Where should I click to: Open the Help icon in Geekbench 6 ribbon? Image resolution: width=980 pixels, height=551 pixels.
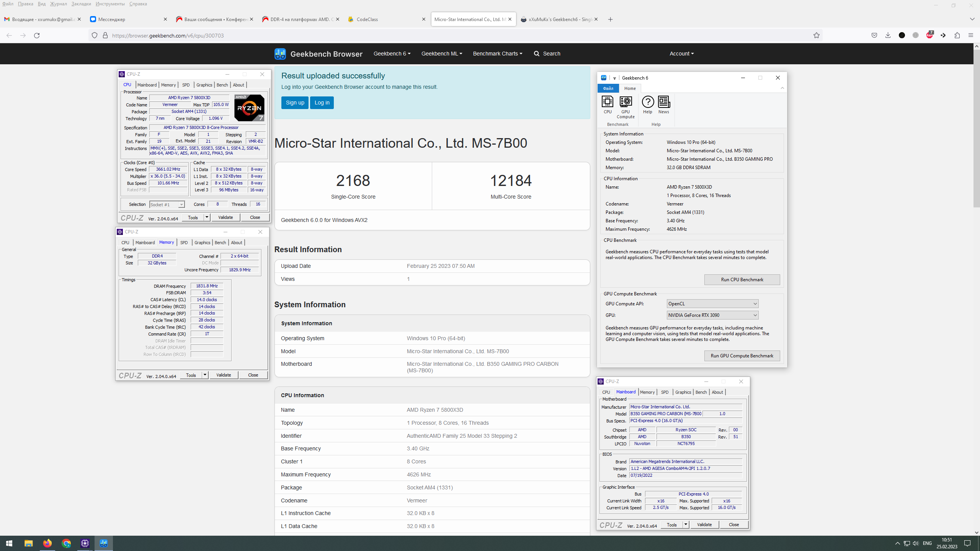click(648, 105)
